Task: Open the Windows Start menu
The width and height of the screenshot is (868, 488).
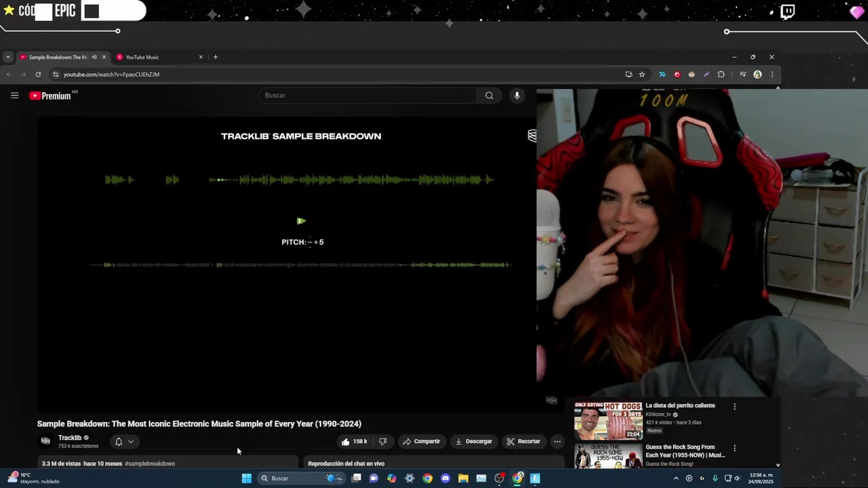Action: [246, 479]
